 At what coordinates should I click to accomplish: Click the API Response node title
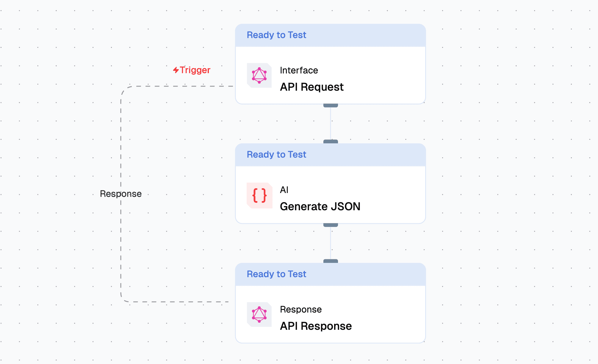316,326
